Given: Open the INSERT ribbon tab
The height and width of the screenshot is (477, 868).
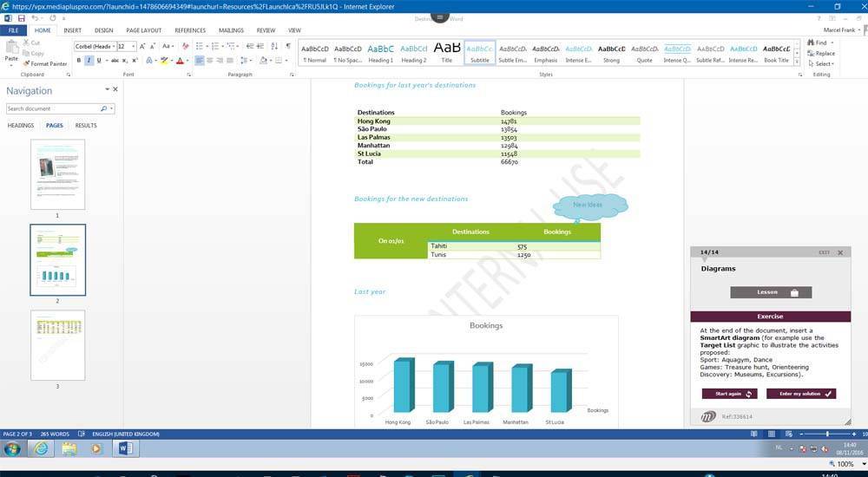Looking at the screenshot, I should [72, 30].
